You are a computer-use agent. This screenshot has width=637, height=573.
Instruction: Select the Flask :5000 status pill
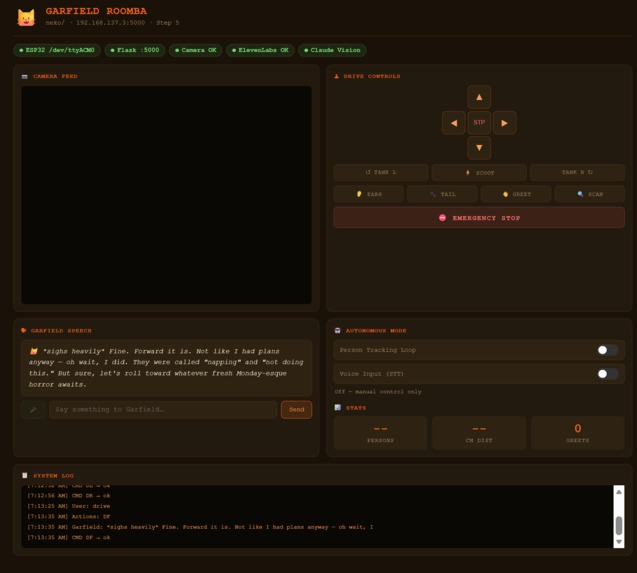(x=135, y=50)
